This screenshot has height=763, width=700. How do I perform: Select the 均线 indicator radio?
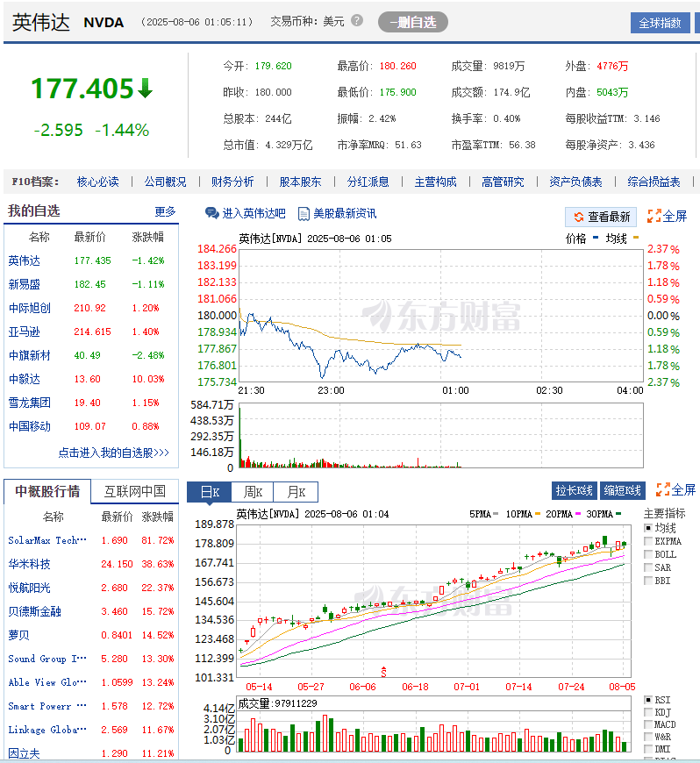(x=648, y=528)
